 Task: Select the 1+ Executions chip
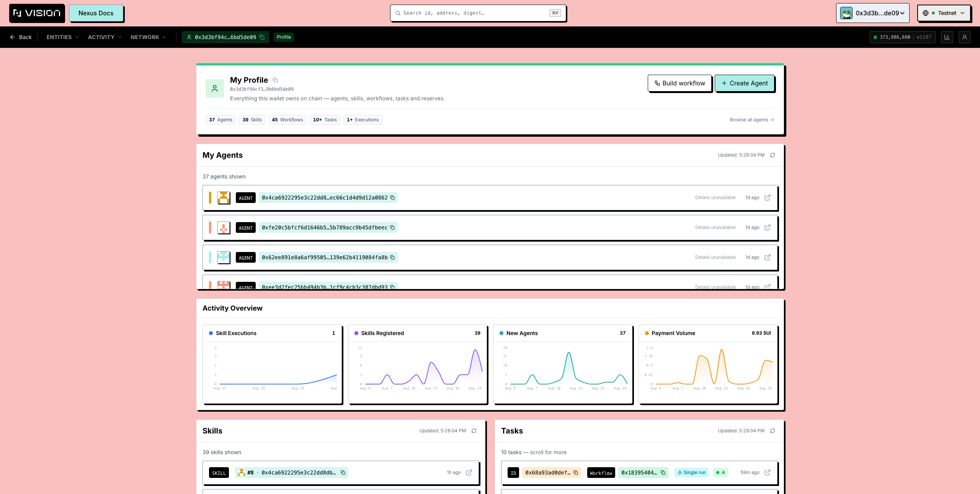click(363, 120)
